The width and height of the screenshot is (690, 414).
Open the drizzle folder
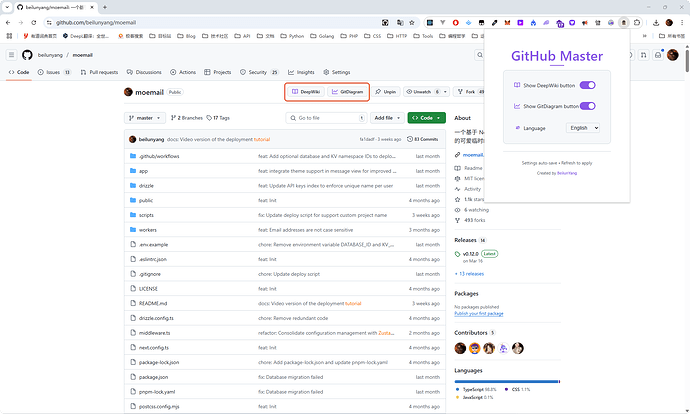click(146, 186)
